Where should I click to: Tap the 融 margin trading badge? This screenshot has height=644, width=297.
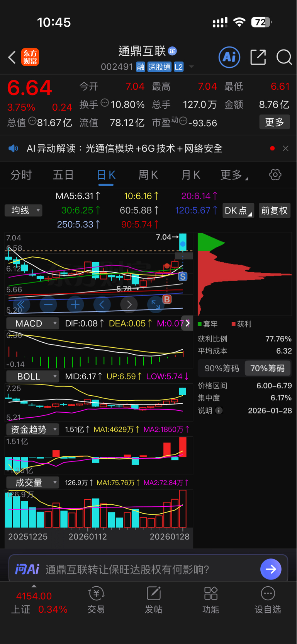click(x=141, y=67)
